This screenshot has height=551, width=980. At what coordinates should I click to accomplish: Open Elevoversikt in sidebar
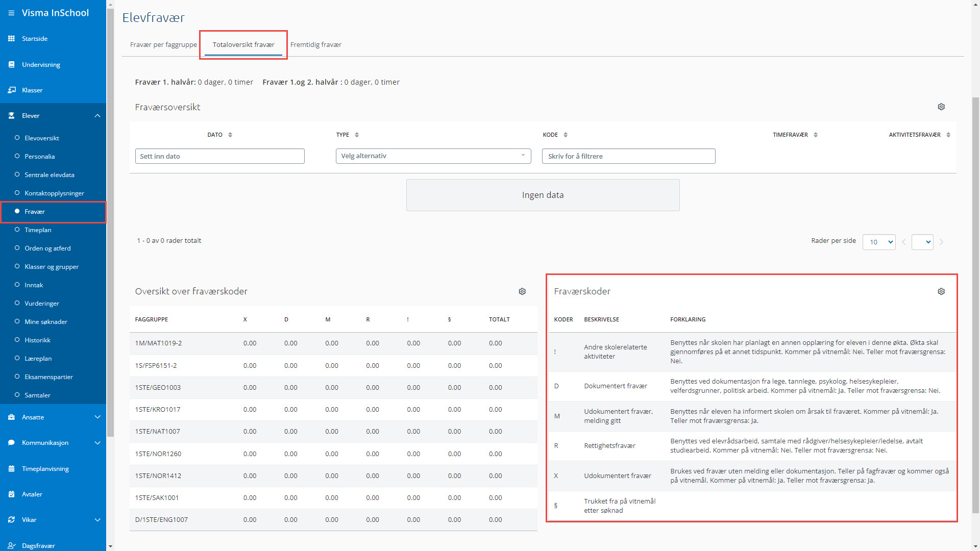pos(42,138)
